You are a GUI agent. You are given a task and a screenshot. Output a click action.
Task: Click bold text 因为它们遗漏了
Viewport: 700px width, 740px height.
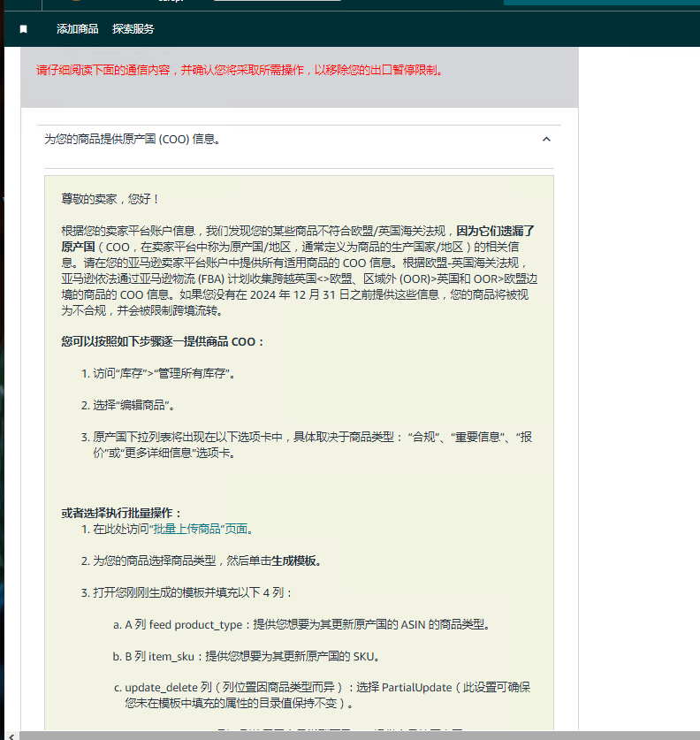tap(496, 231)
